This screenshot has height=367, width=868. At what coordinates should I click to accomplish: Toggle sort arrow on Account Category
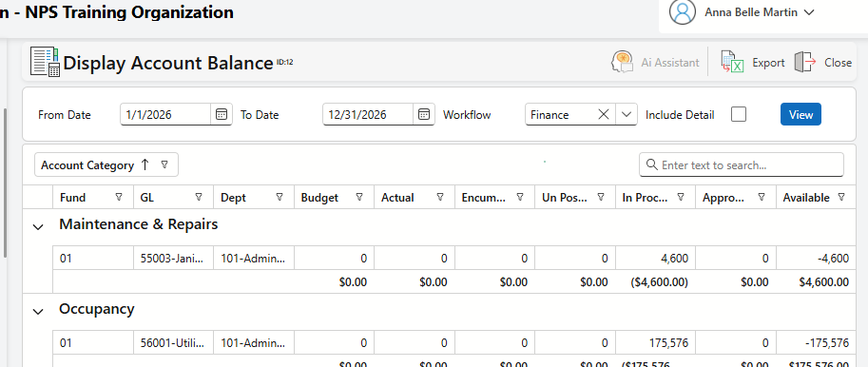click(x=145, y=164)
